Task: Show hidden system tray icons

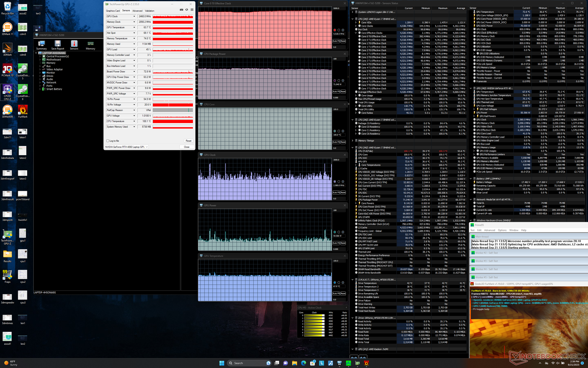Action: [541, 363]
